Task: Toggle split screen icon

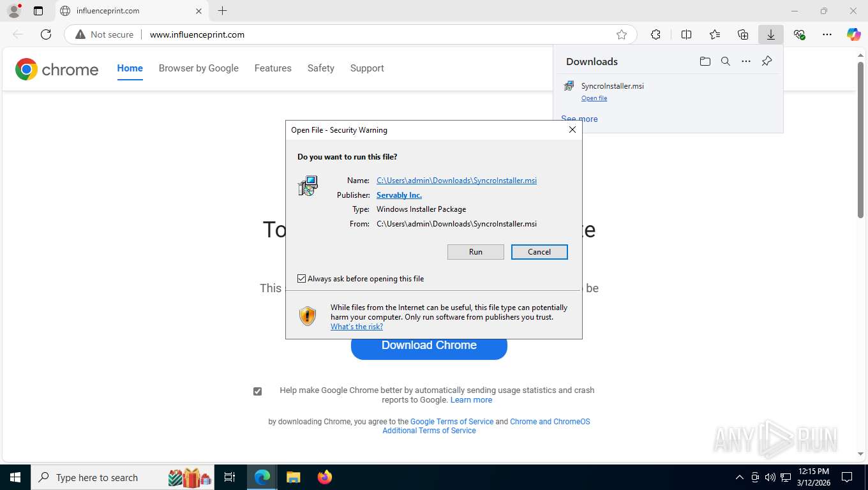Action: coord(686,34)
